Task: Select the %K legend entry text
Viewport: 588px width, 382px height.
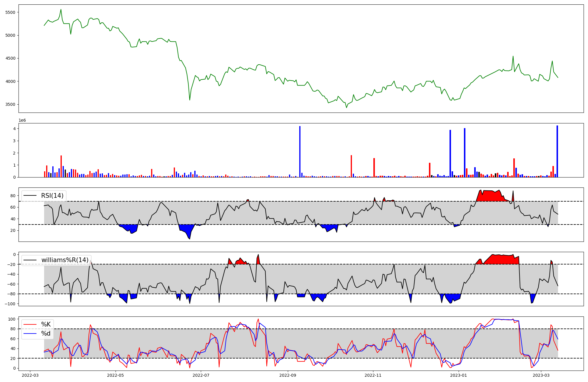Action: pos(46,324)
